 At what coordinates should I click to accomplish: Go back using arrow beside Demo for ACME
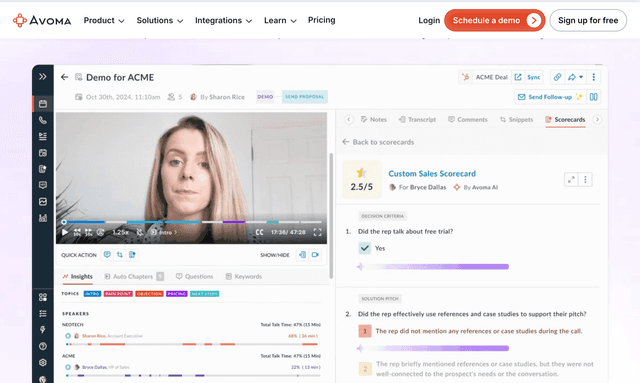pos(64,77)
